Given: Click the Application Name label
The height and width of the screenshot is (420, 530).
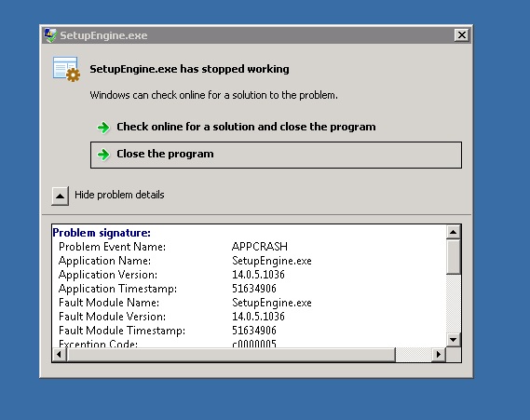Looking at the screenshot, I should click(x=104, y=261).
